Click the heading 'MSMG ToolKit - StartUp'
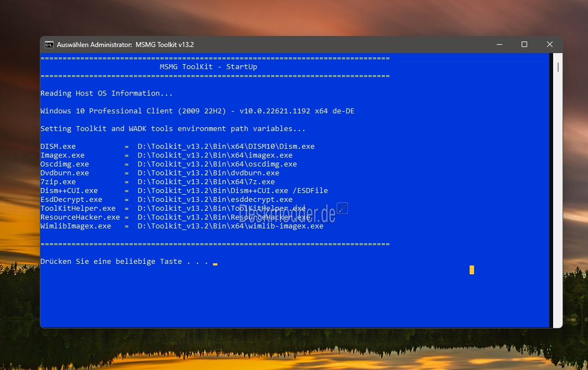 click(209, 67)
